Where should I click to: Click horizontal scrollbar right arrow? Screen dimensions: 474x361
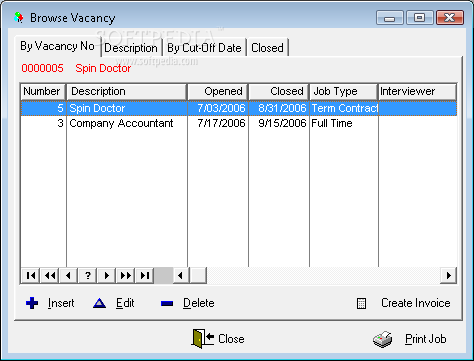tap(448, 276)
